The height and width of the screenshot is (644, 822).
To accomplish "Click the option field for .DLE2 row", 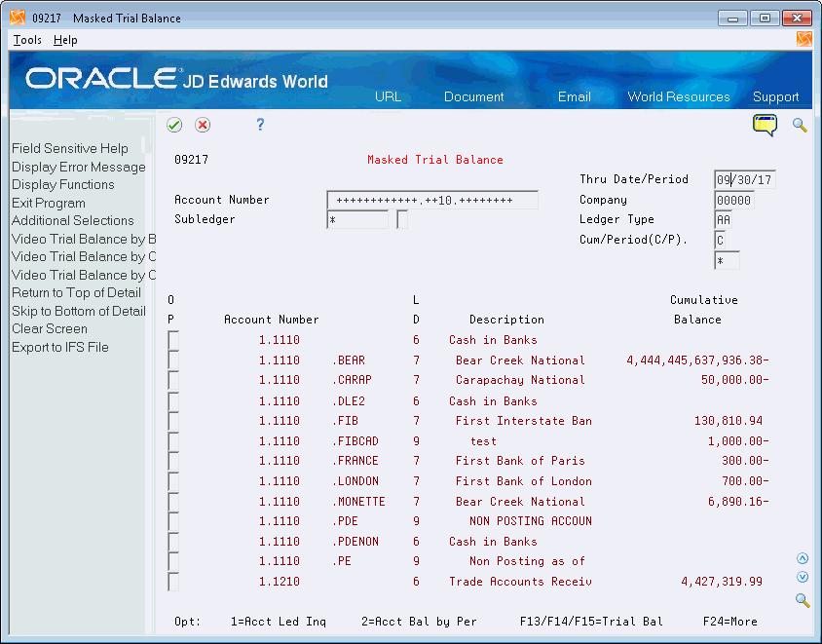I will click(173, 401).
